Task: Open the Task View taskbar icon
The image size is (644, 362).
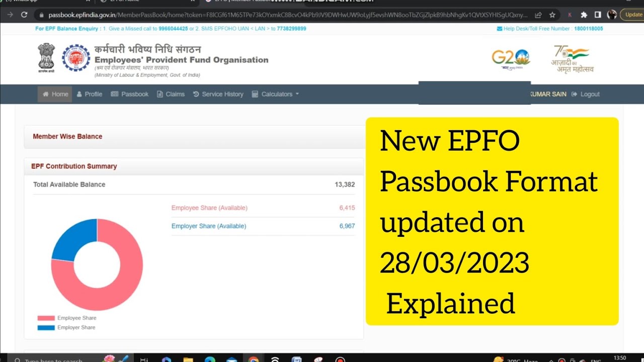Action: click(144, 359)
